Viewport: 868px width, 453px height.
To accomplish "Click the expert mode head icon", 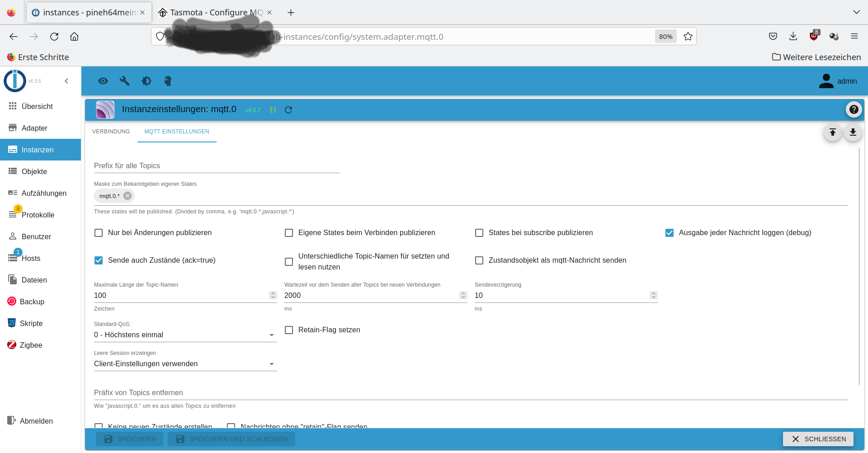I will pos(168,81).
